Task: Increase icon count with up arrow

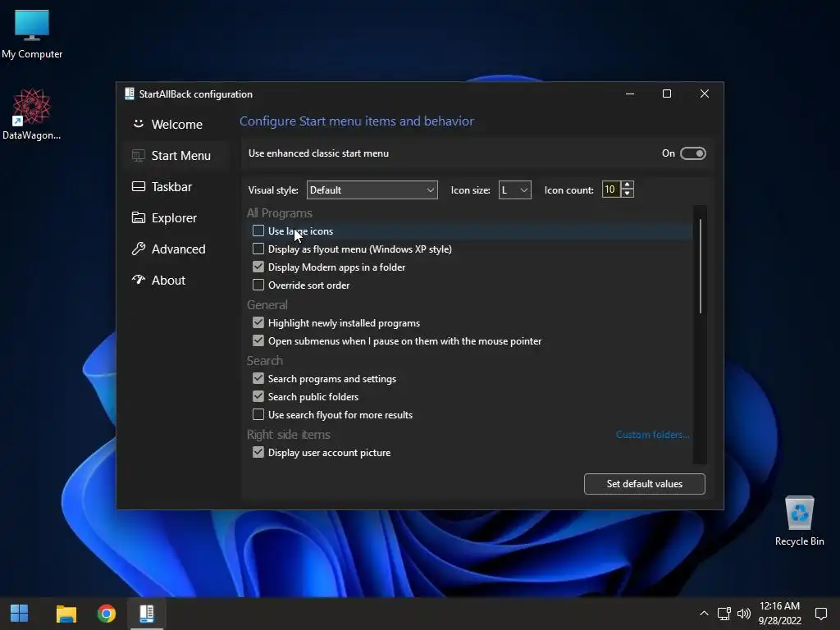Action: tap(628, 185)
